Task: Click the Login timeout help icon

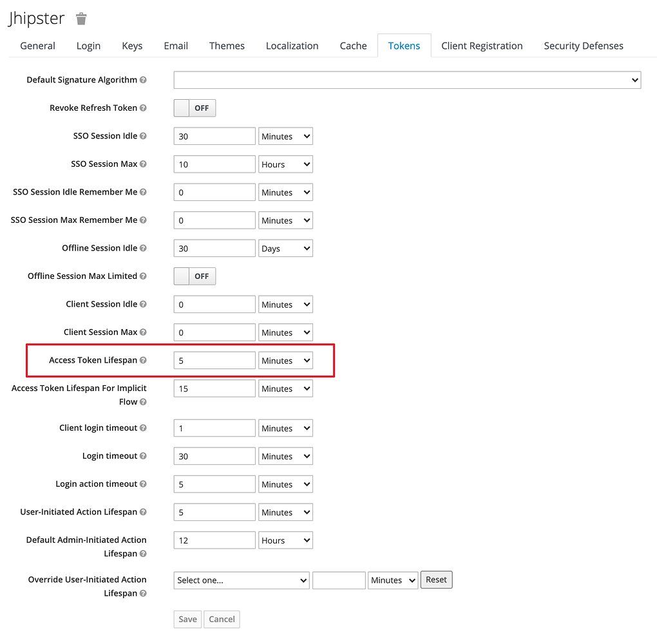Action: click(143, 456)
